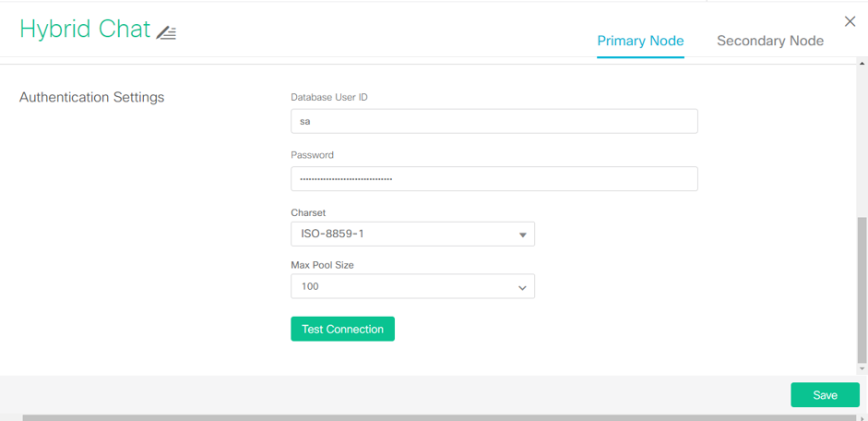Screen dimensions: 868x421
Task: Switch to the Primary Node tab
Action: 640,41
